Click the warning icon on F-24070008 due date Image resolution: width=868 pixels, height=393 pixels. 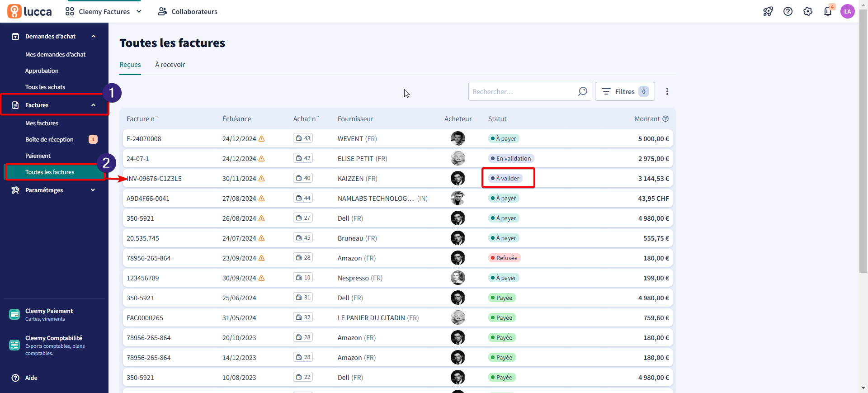261,139
